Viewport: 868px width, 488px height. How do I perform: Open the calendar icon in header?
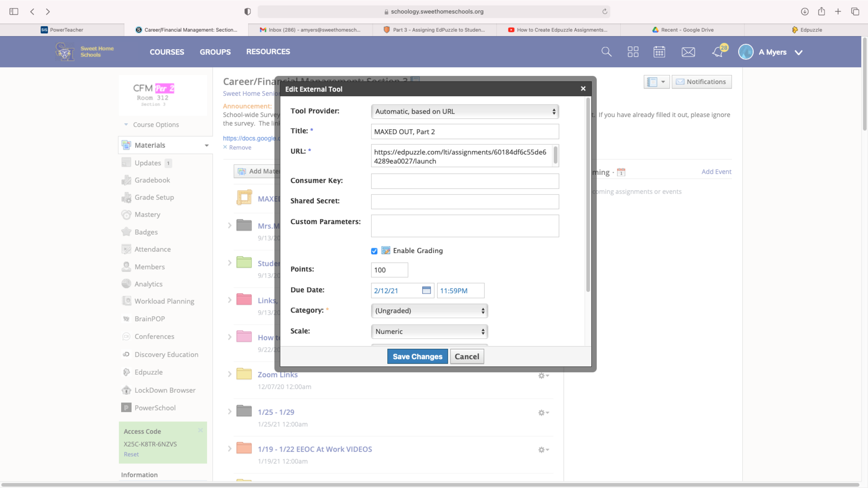pyautogui.click(x=659, y=52)
